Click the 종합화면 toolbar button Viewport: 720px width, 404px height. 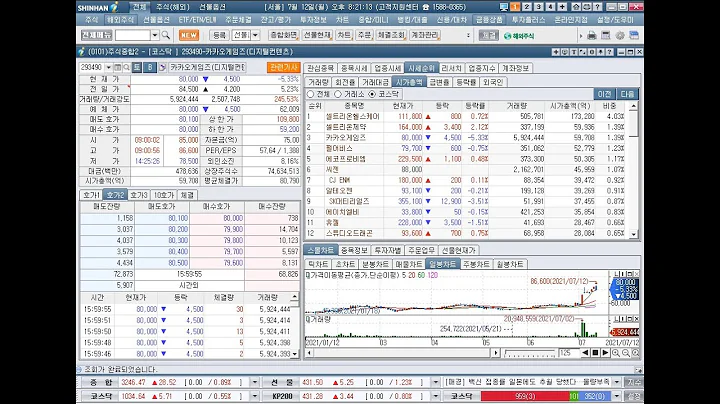[283, 35]
